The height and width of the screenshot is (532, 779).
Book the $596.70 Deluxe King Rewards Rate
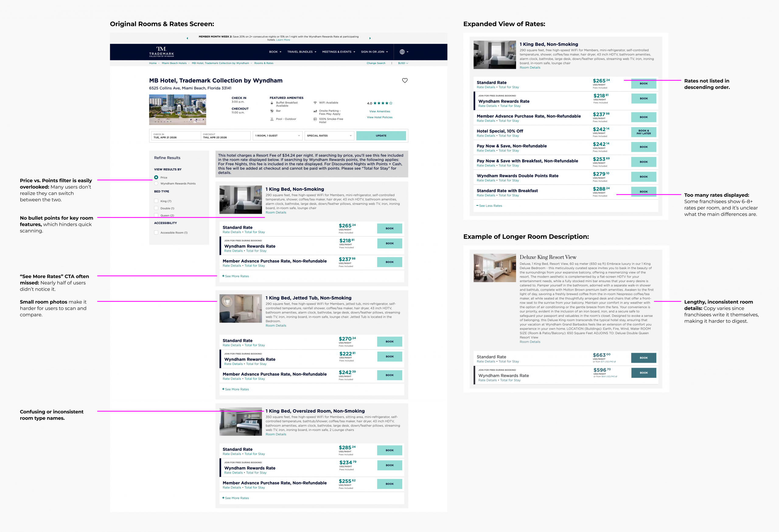tap(644, 373)
